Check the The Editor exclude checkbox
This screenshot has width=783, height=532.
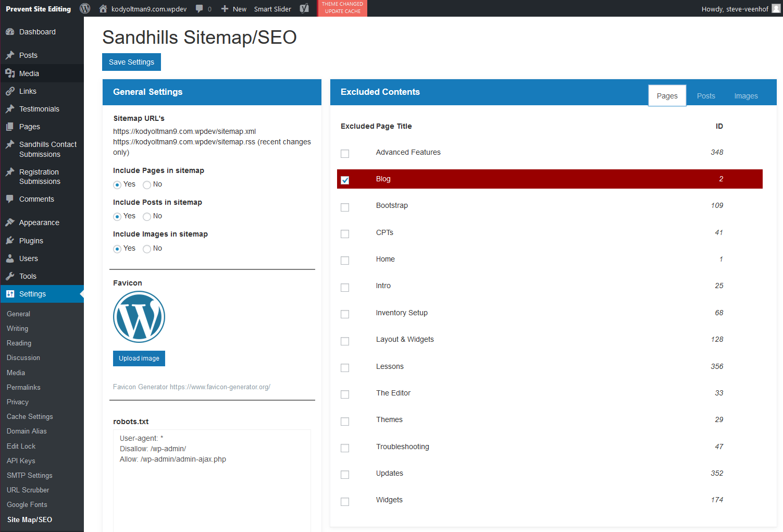click(x=345, y=394)
